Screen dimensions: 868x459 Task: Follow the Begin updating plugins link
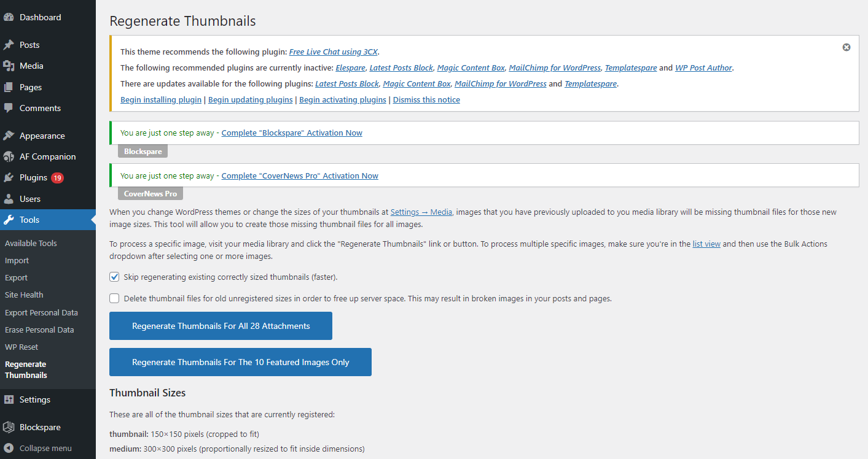pyautogui.click(x=250, y=99)
